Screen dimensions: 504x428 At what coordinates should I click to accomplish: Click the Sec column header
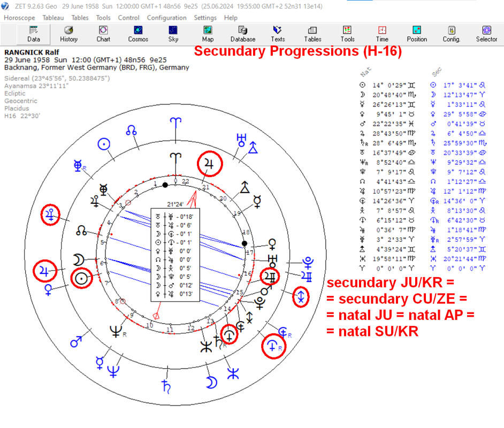pyautogui.click(x=437, y=72)
